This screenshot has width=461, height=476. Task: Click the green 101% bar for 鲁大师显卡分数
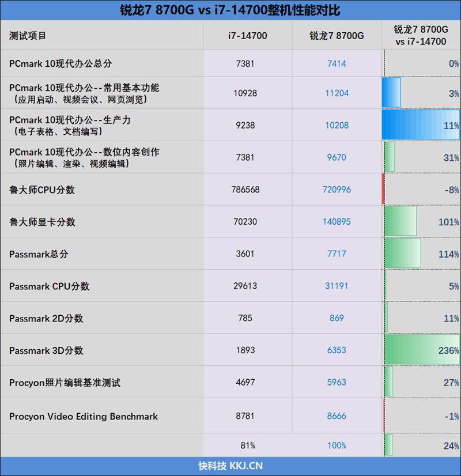click(400, 221)
